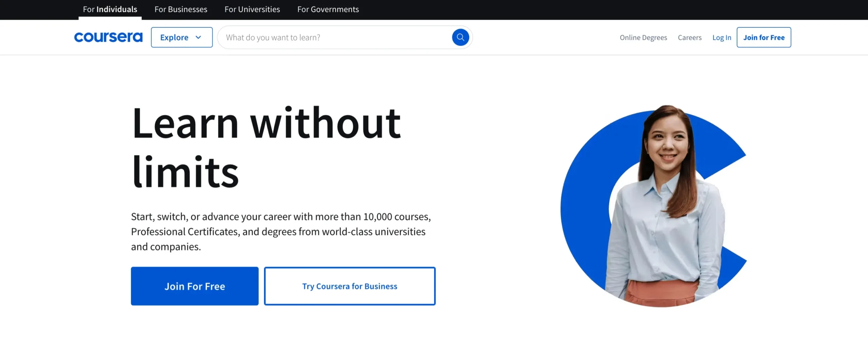
Task: Switch to the For Businesses tab
Action: (x=181, y=9)
